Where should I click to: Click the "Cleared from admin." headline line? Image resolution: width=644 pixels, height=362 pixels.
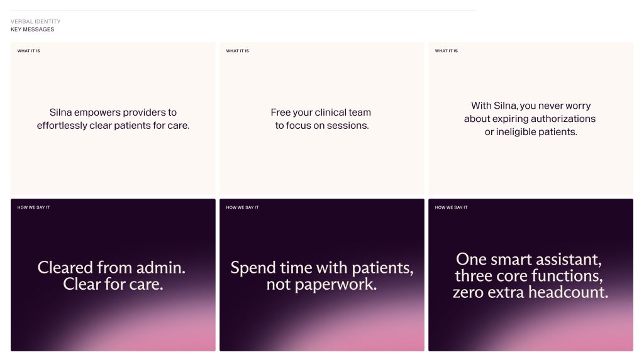coord(111,268)
